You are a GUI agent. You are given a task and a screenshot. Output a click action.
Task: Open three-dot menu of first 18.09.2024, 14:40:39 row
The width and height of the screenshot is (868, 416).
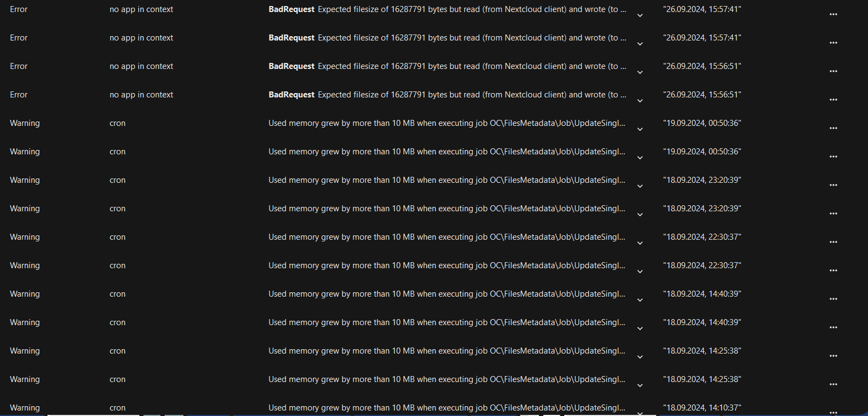pos(833,299)
